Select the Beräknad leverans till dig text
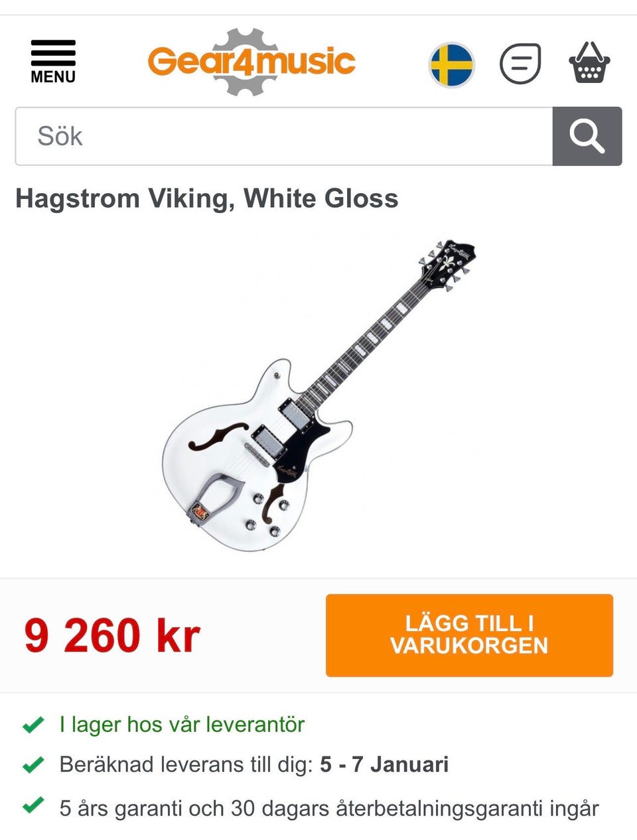This screenshot has width=637, height=840. click(x=186, y=764)
